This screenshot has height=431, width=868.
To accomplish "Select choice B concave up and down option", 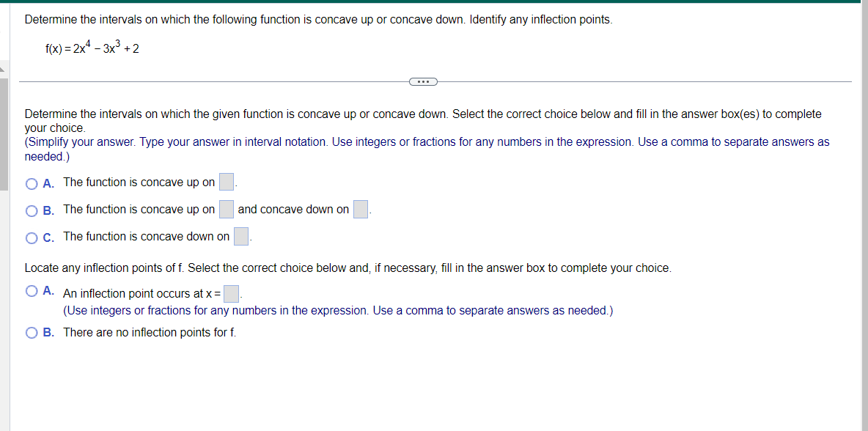I will (32, 209).
